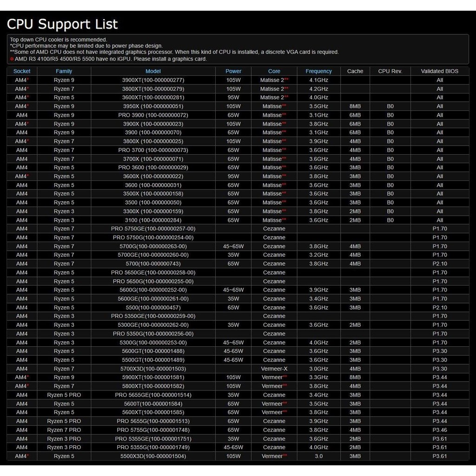Select model PRO 3600 (100-000000029)
The width and height of the screenshot is (476, 476).
pos(153,167)
